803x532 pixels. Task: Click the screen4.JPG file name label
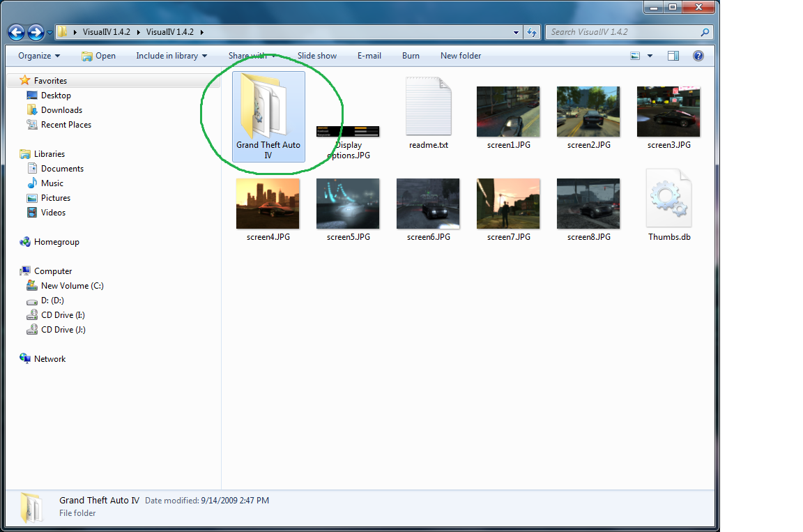point(268,237)
